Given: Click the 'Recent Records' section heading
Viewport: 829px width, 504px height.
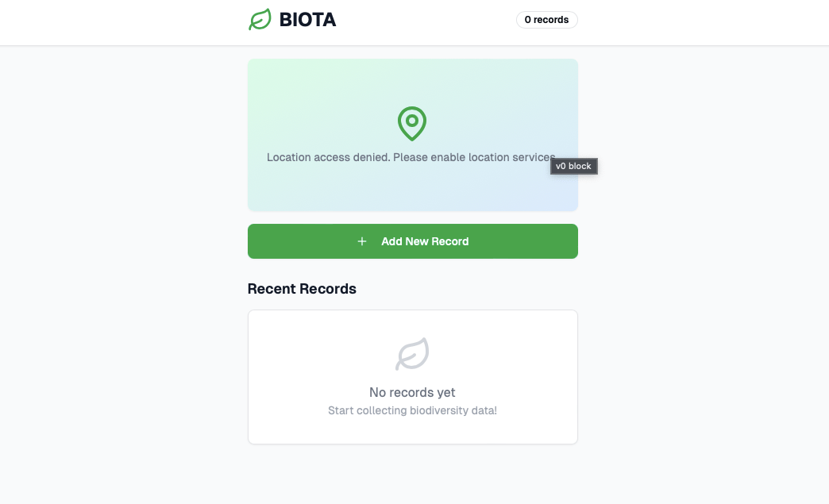Looking at the screenshot, I should tap(302, 289).
